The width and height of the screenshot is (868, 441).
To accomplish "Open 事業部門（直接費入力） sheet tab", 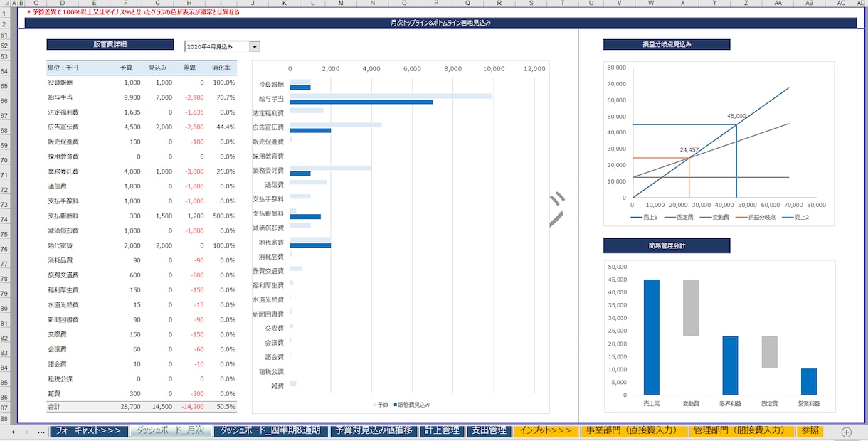I will [x=633, y=431].
